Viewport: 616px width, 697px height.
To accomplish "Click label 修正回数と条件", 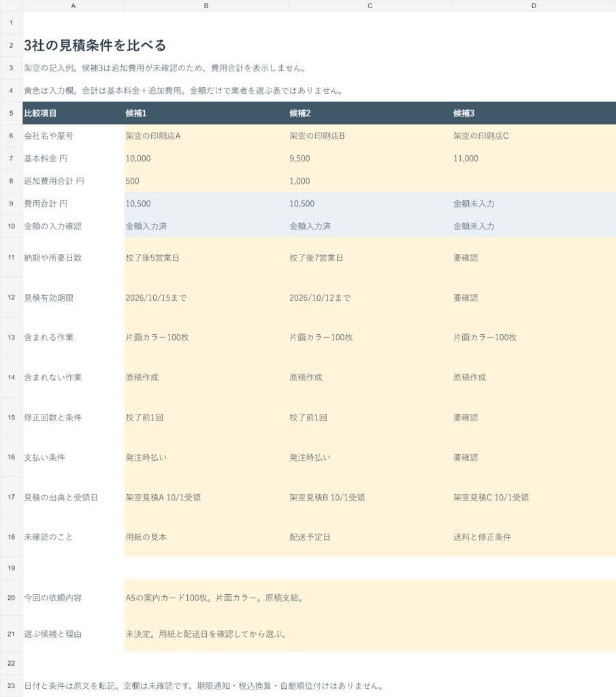I will (53, 417).
